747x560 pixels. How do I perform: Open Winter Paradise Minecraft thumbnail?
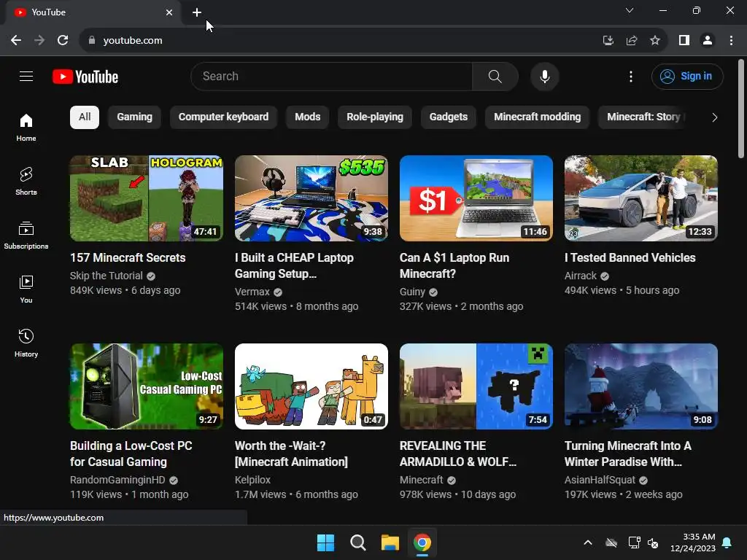coord(640,386)
